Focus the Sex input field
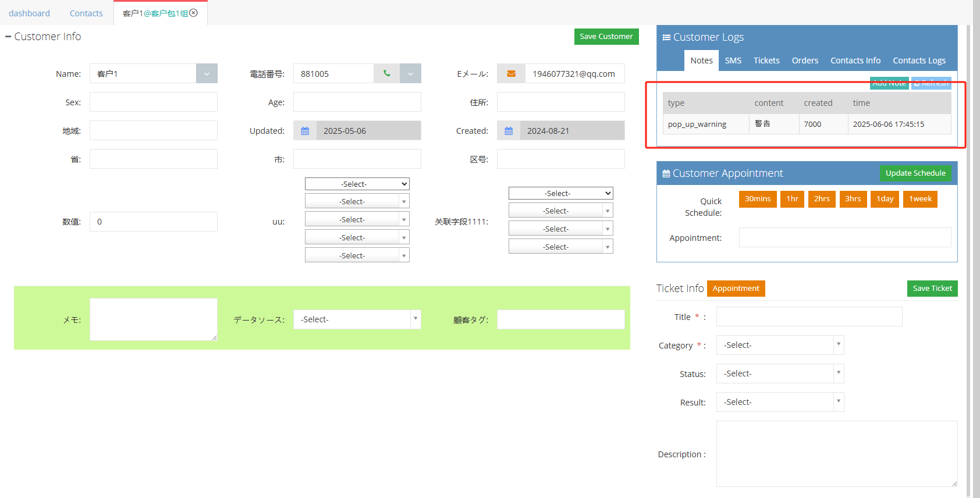The width and height of the screenshot is (980, 498). pyautogui.click(x=154, y=102)
